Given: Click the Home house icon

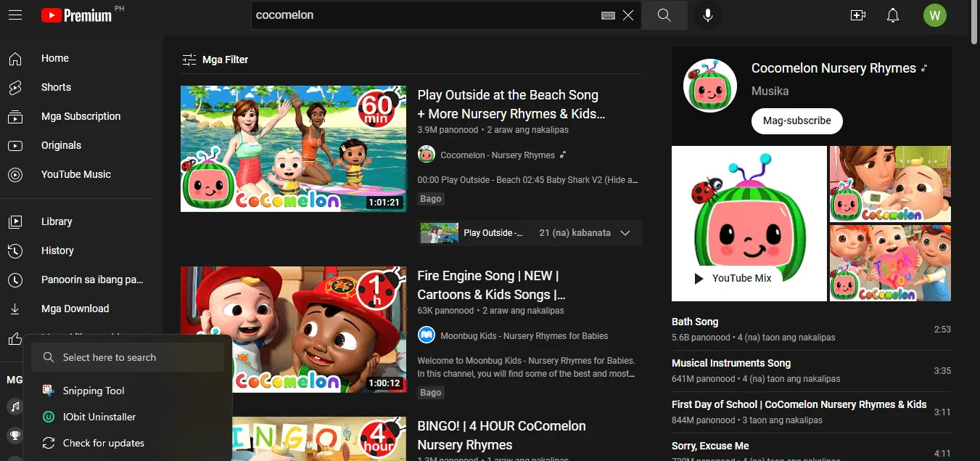Looking at the screenshot, I should tap(15, 58).
